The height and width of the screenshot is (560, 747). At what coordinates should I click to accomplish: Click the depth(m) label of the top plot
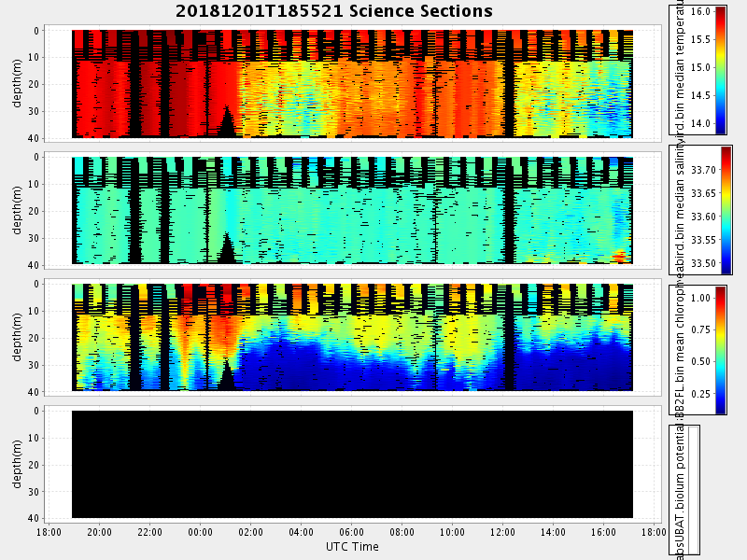18,84
